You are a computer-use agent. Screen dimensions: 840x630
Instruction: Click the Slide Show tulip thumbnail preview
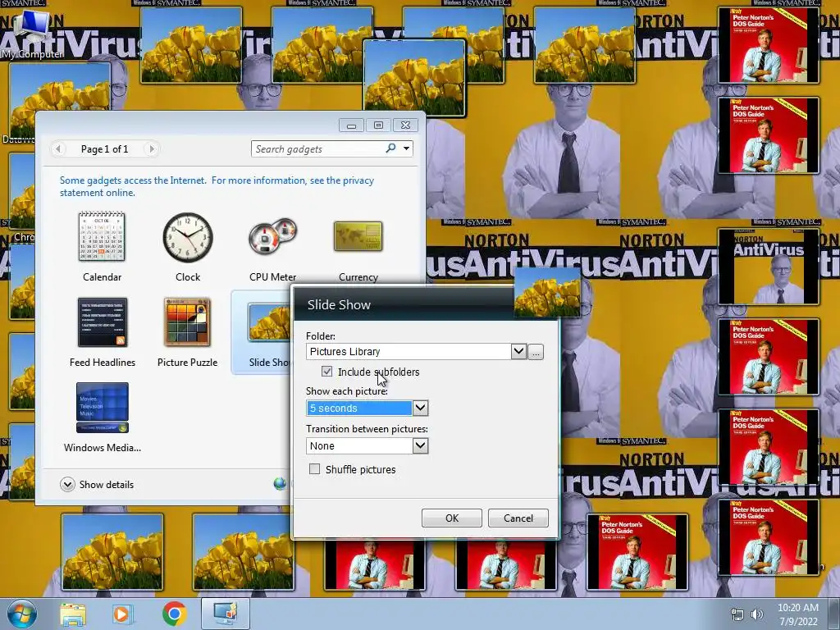[x=547, y=293]
